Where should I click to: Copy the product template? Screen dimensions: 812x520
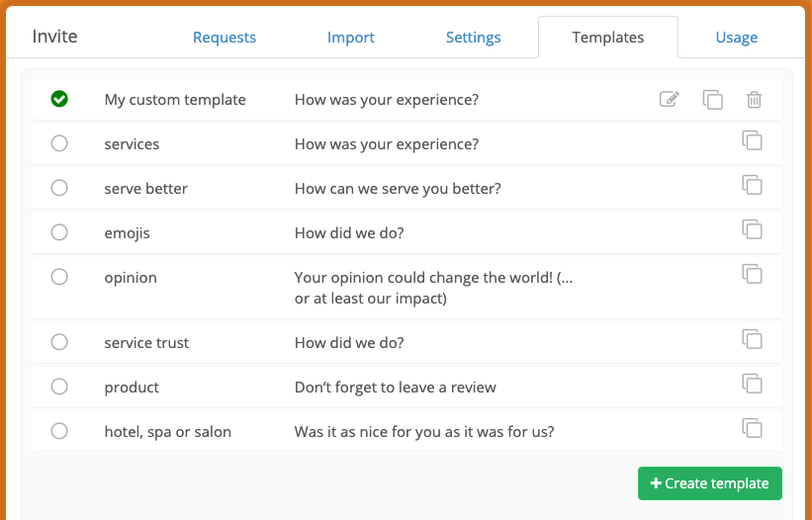[752, 384]
